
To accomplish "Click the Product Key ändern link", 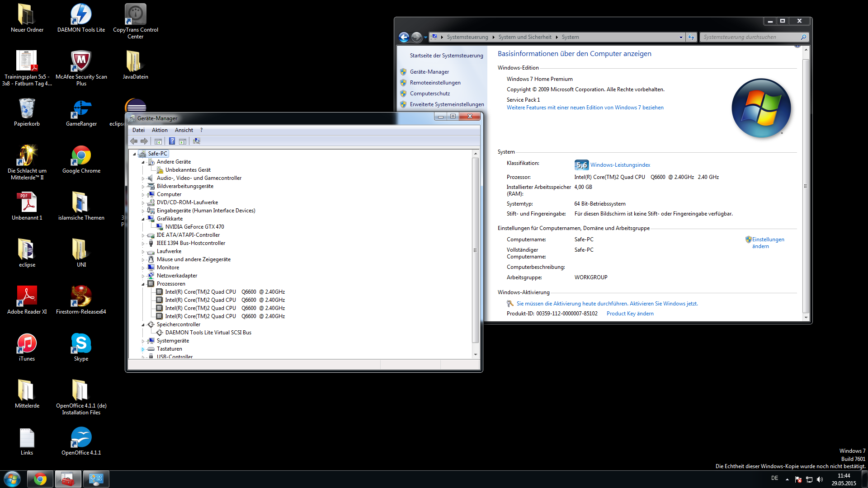I will tap(630, 314).
